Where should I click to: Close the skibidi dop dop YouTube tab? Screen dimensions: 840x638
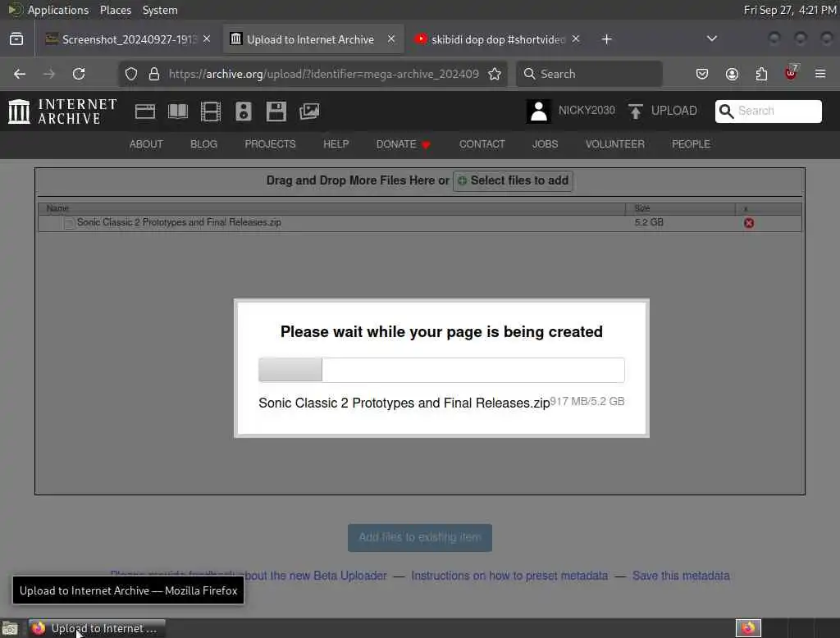tap(575, 39)
